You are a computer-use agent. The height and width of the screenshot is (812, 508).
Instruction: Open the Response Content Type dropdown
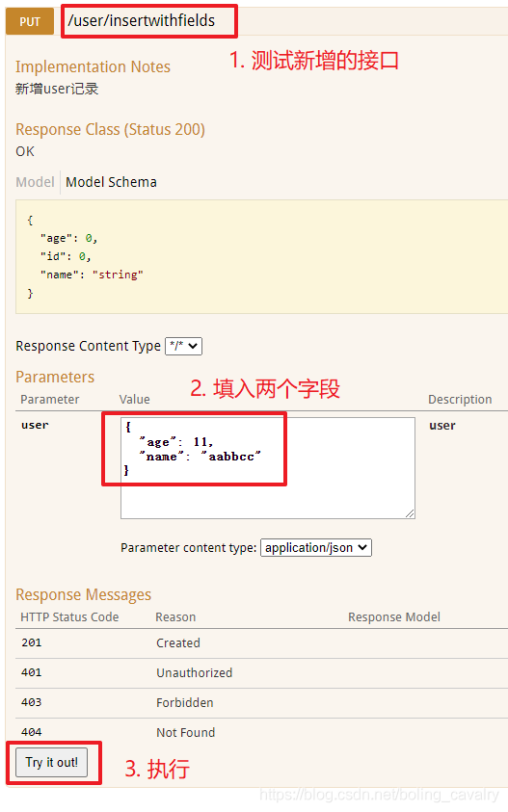tap(183, 346)
